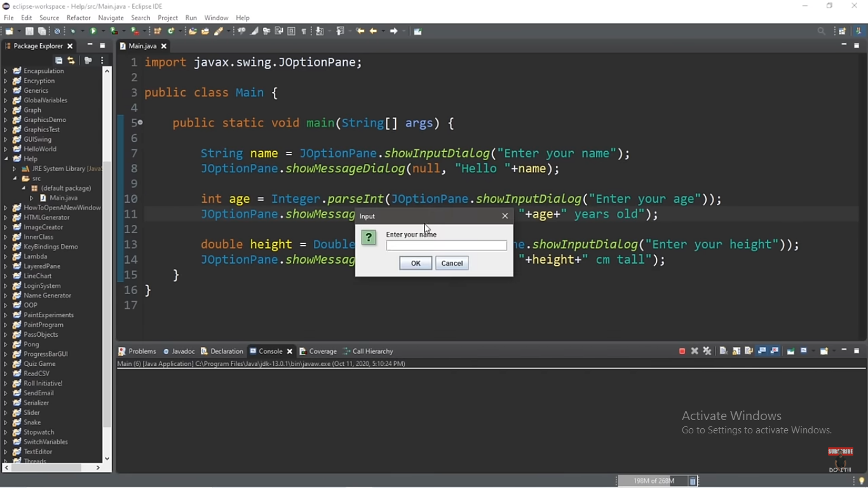Click the Debug bug icon in the toolbar
Image resolution: width=868 pixels, height=488 pixels.
(73, 31)
